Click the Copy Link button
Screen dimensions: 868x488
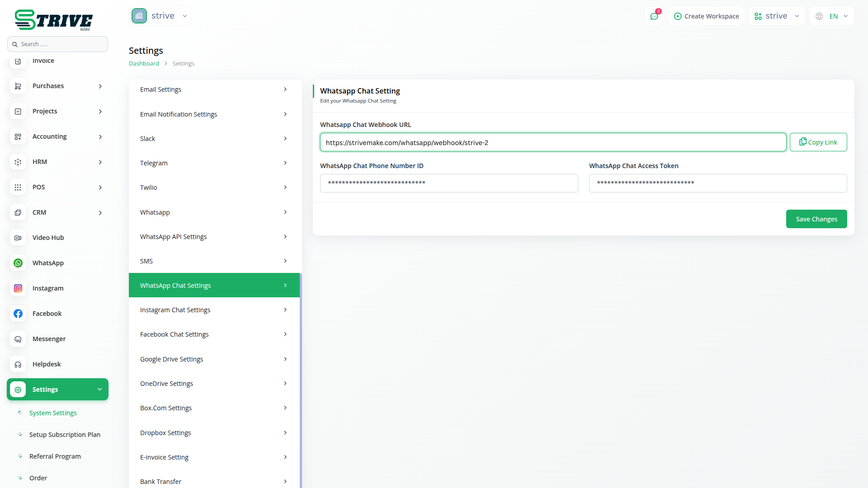point(818,142)
